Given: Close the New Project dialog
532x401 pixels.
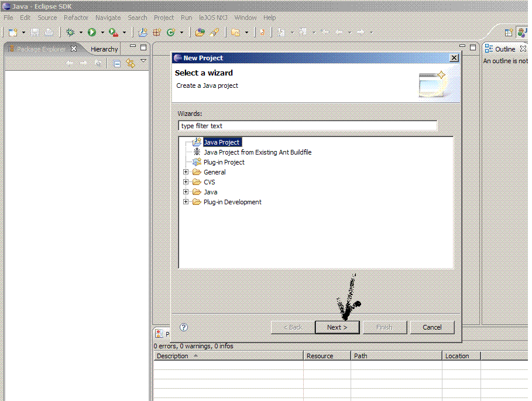Looking at the screenshot, I should [454, 58].
